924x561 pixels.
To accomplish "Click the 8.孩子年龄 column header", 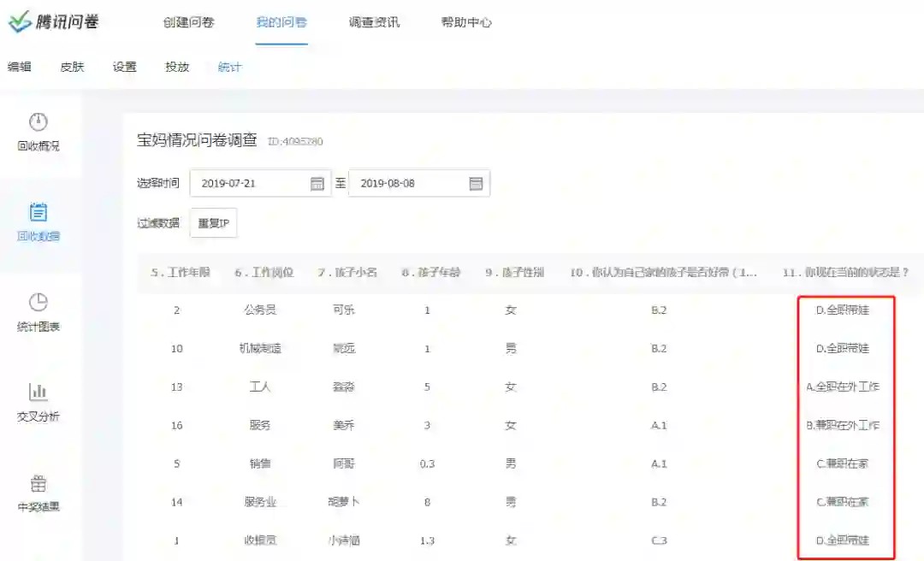I will tap(430, 273).
